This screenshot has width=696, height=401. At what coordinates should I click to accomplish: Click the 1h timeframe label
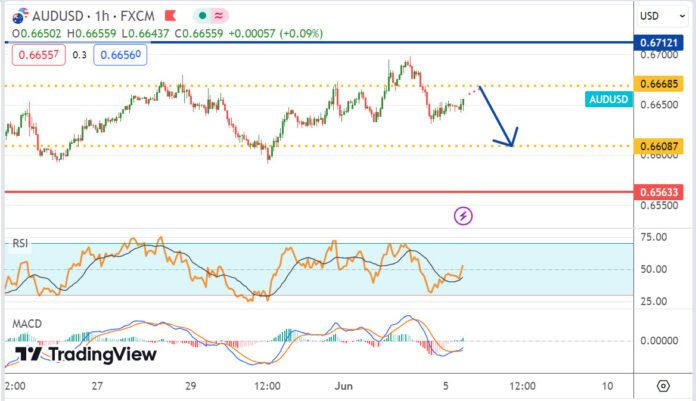click(x=104, y=16)
